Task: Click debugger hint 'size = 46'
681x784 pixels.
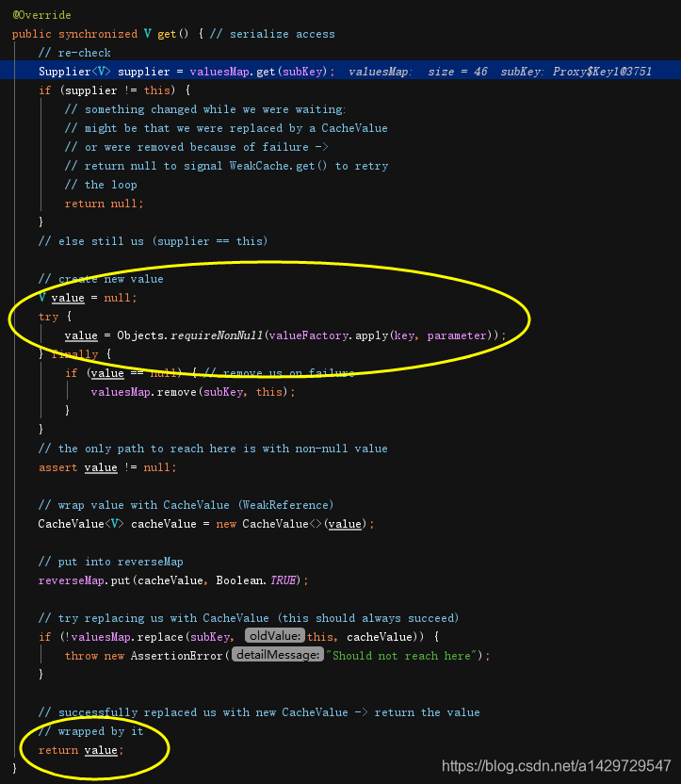Action: pos(458,72)
